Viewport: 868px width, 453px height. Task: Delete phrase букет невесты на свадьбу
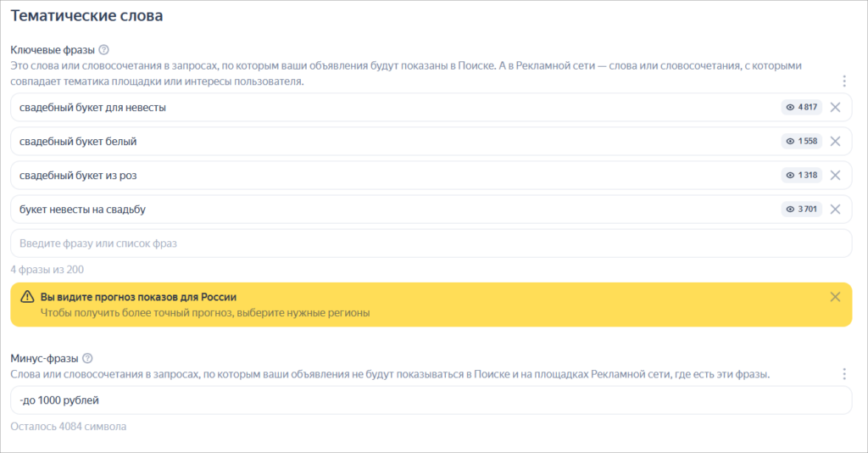835,210
